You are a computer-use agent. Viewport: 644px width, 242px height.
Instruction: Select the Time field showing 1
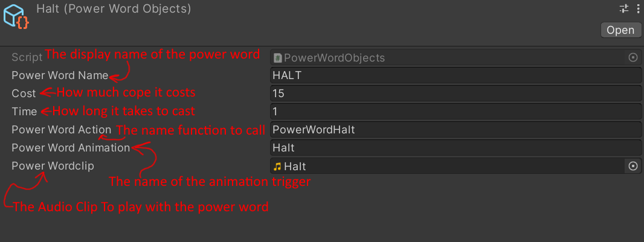click(456, 112)
